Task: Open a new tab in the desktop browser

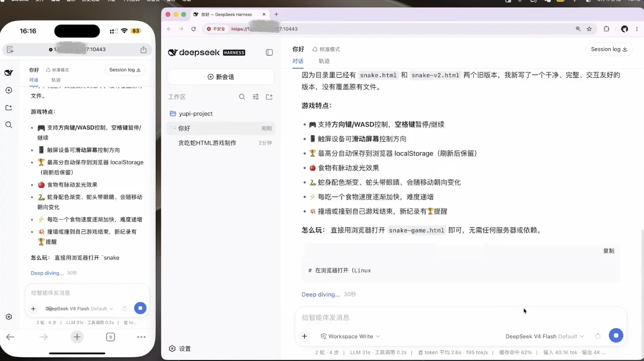Action: (276, 14)
